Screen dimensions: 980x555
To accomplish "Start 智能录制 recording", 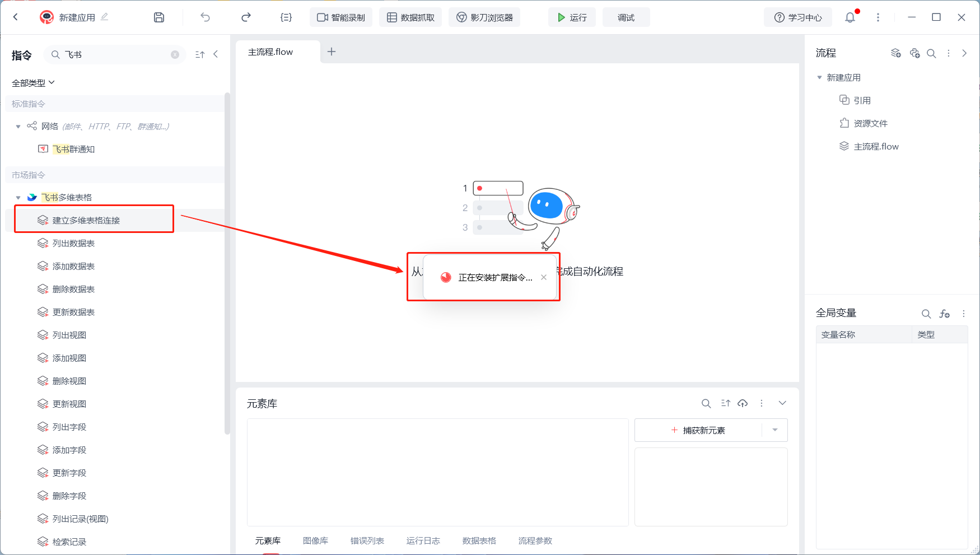I will (x=341, y=17).
